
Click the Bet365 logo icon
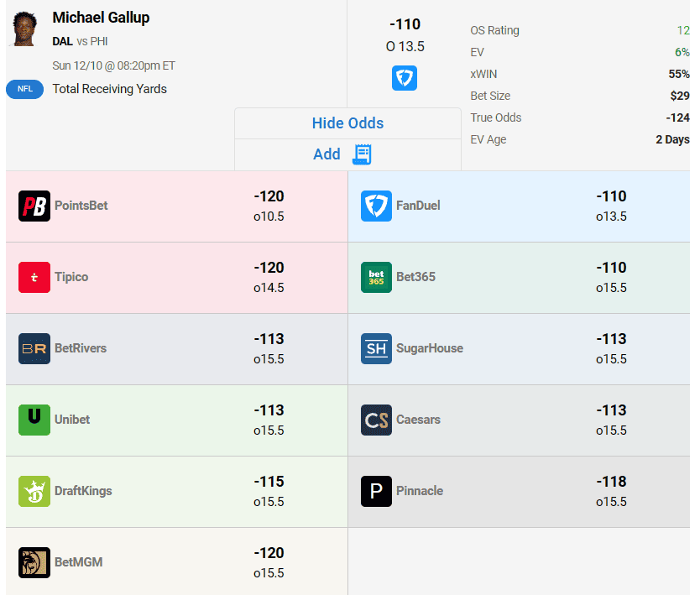(377, 278)
